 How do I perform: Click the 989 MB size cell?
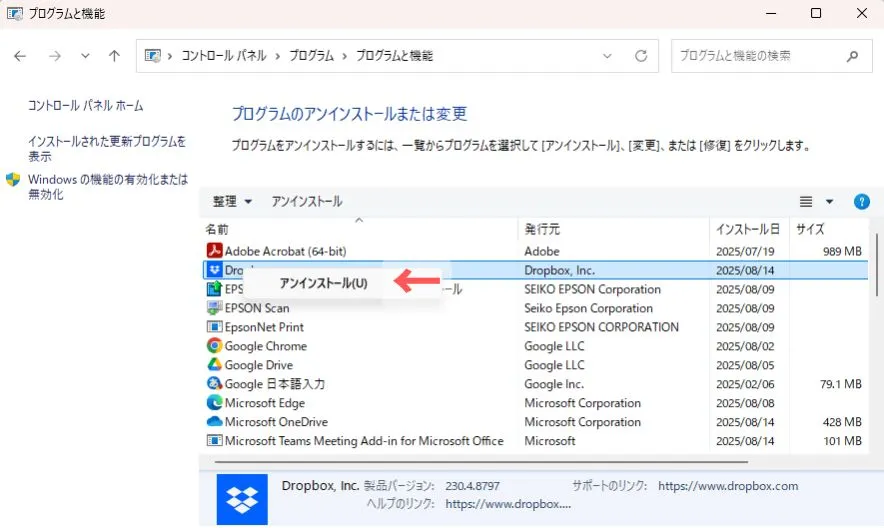842,251
